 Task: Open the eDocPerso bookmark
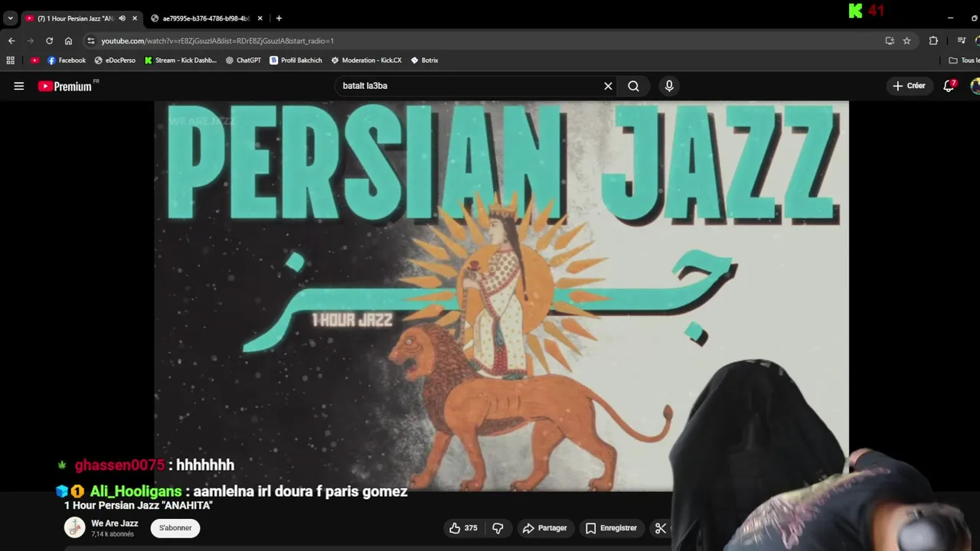pyautogui.click(x=115, y=60)
